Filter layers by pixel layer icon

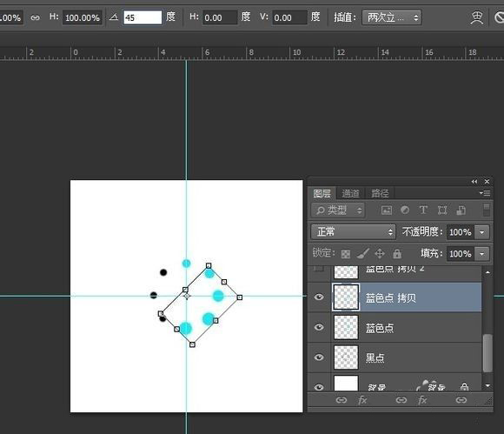click(387, 210)
